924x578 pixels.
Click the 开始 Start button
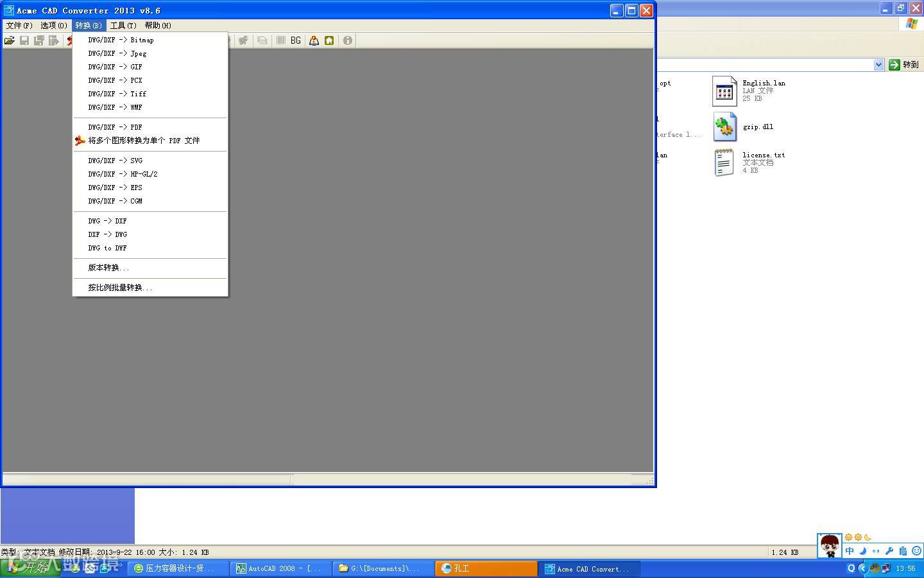pos(31,568)
